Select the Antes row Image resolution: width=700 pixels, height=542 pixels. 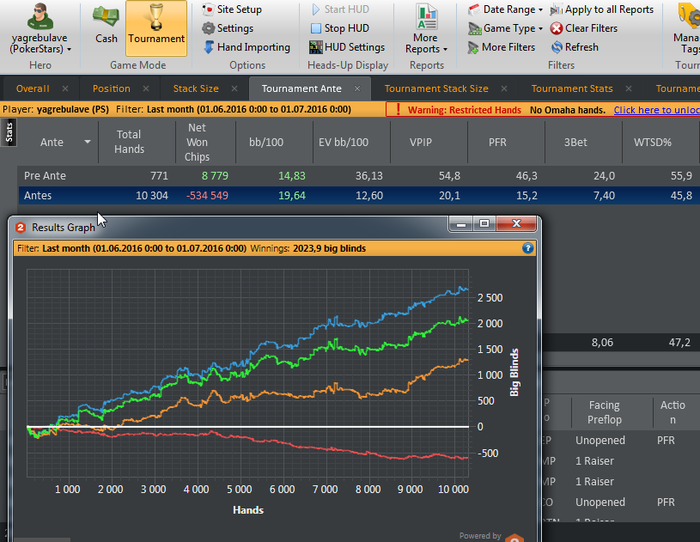tap(359, 196)
